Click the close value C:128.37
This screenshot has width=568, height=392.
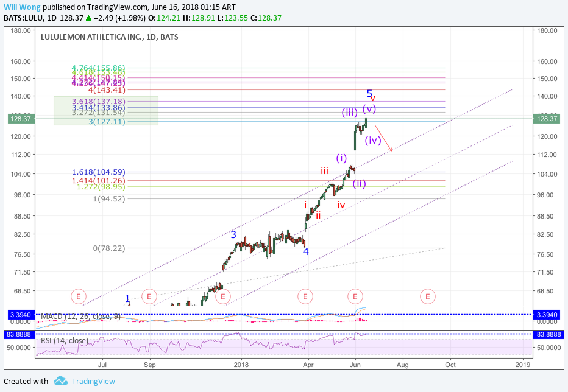tap(266, 18)
